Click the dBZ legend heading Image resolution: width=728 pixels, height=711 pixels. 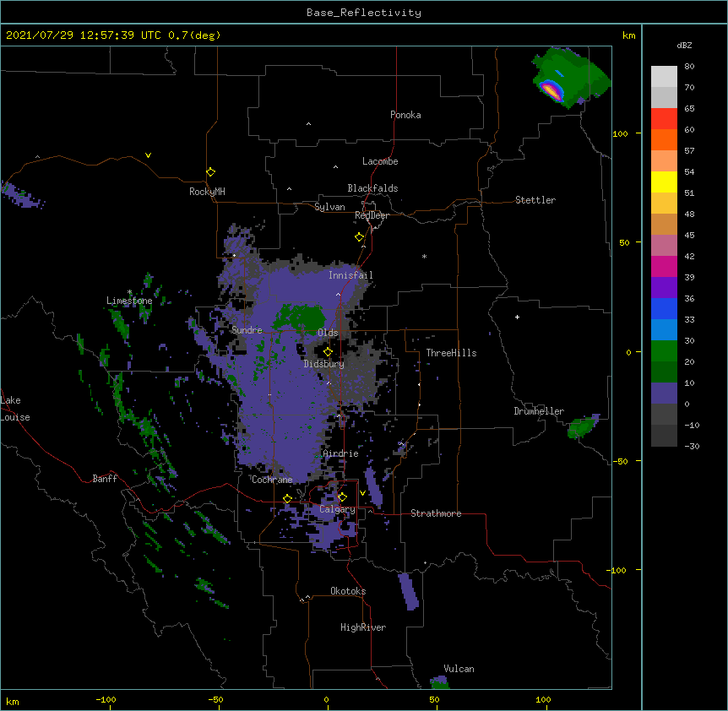pos(684,46)
